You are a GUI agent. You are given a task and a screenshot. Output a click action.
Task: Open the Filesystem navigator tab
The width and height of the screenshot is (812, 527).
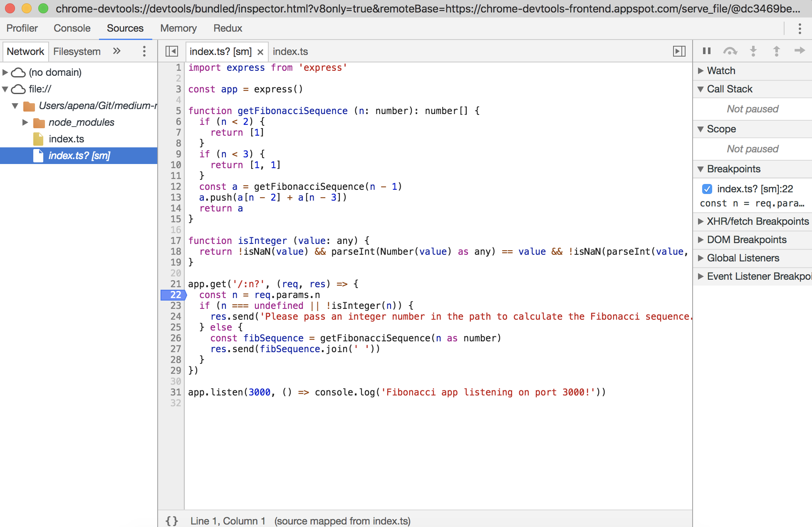[77, 51]
